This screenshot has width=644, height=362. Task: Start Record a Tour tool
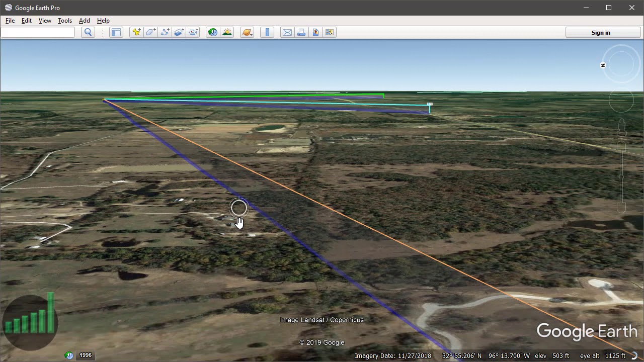(x=193, y=32)
